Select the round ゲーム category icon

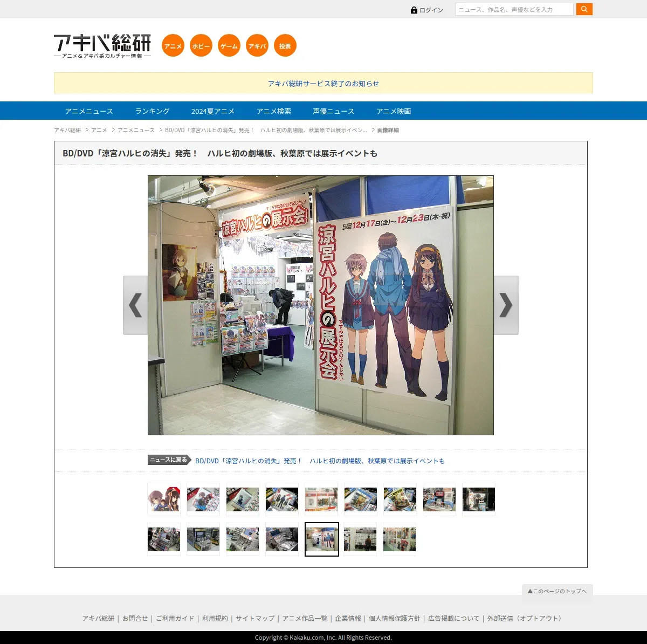click(x=229, y=45)
